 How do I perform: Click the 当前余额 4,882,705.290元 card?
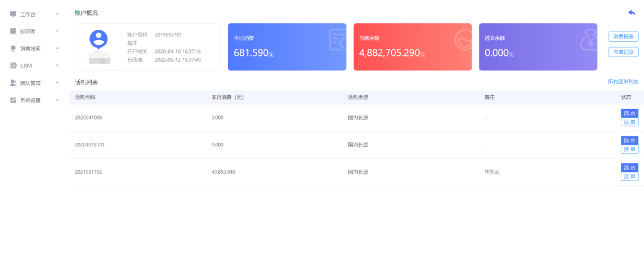coord(413,46)
